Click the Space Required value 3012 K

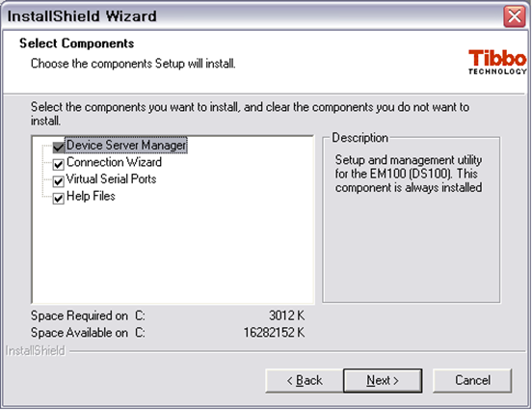click(x=286, y=315)
